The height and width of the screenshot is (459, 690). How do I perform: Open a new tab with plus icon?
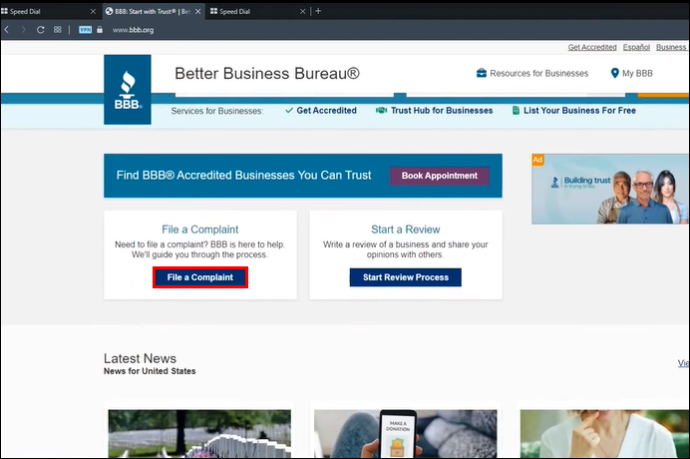(x=318, y=11)
